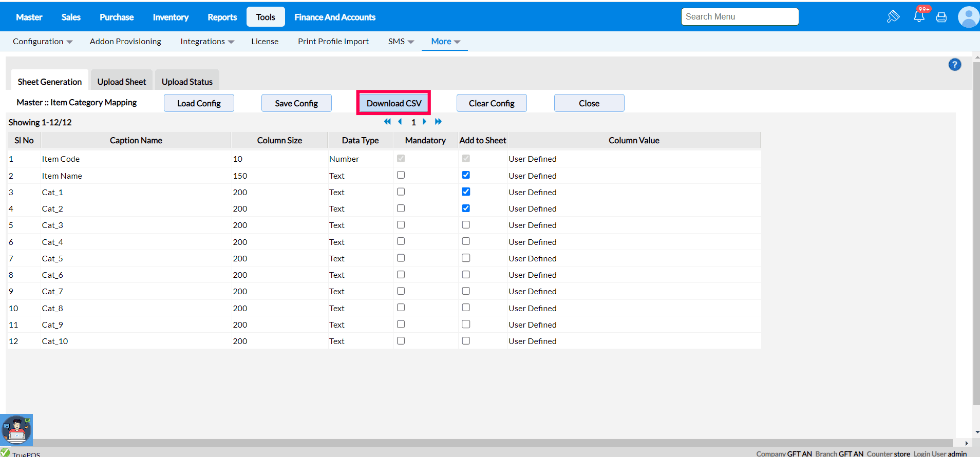The height and width of the screenshot is (457, 980).
Task: Click the Save Config button
Action: point(296,103)
